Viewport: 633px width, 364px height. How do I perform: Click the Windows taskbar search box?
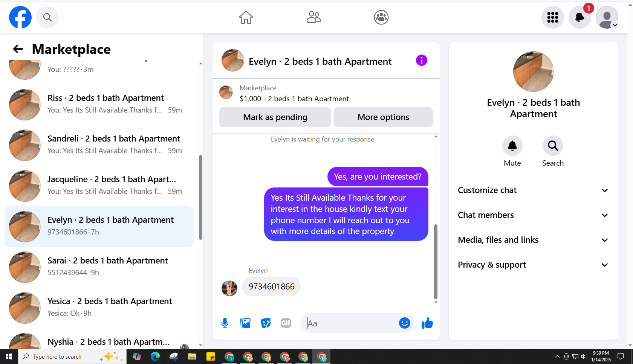[72, 356]
